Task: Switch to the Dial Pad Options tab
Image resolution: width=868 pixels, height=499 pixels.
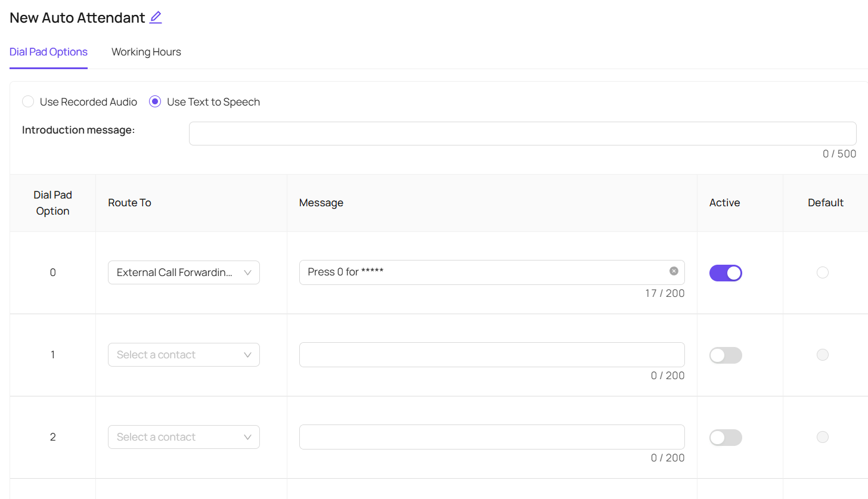Action: 48,52
